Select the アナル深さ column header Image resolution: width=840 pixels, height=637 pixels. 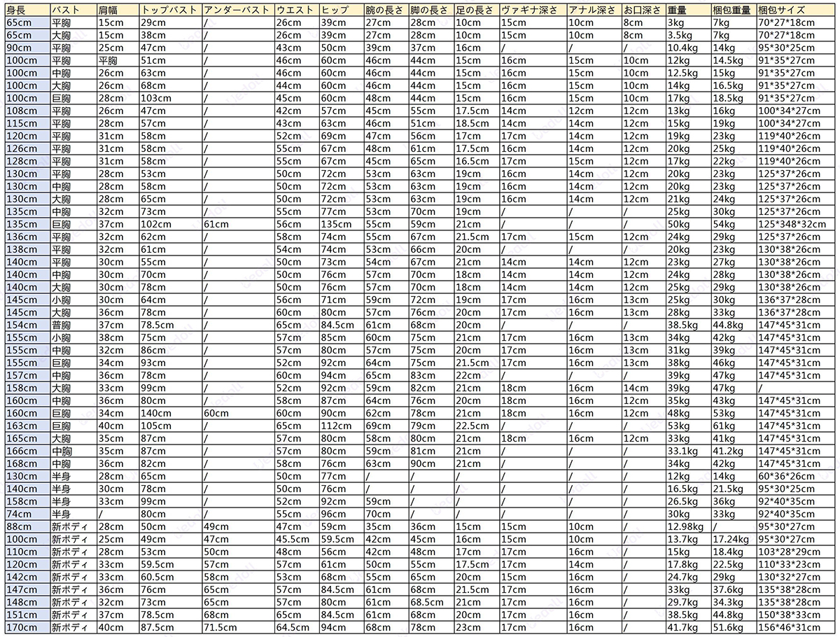click(x=594, y=10)
